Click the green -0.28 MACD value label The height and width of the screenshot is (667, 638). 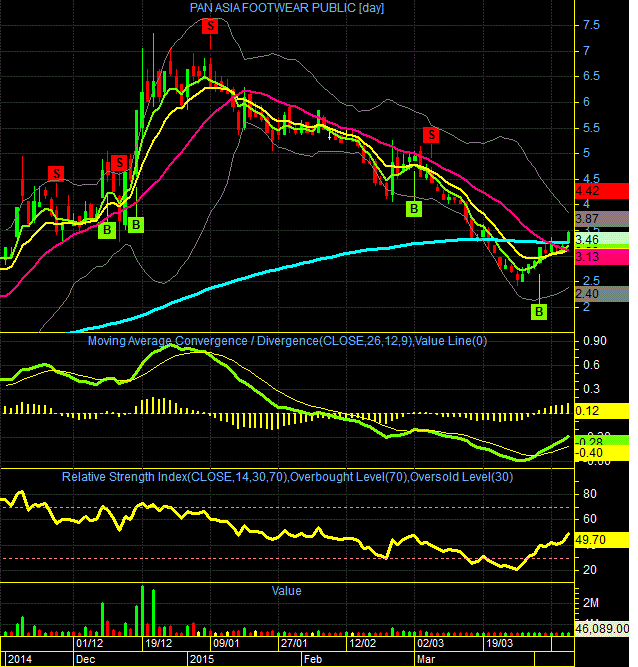point(601,440)
